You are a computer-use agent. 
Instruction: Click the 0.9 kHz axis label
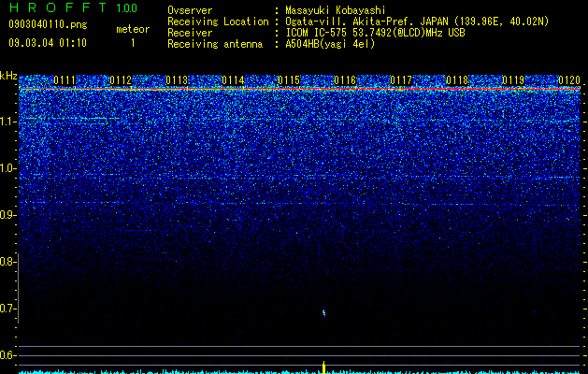point(9,215)
